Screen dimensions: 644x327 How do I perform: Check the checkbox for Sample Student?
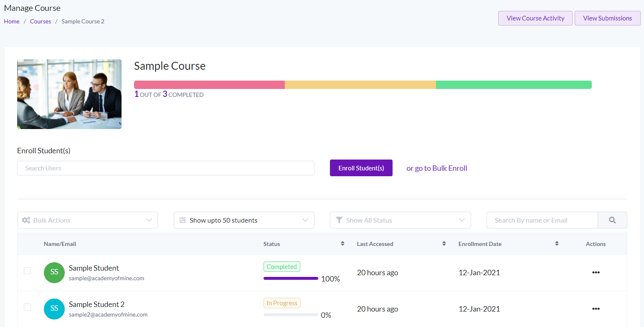pyautogui.click(x=27, y=271)
